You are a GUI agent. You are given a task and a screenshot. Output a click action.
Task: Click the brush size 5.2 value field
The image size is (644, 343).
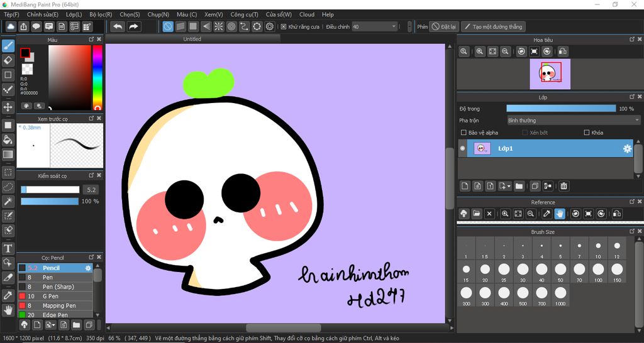tap(91, 190)
